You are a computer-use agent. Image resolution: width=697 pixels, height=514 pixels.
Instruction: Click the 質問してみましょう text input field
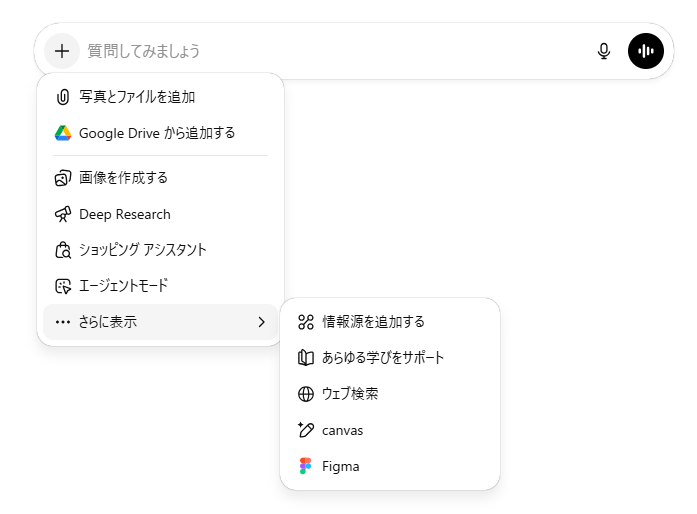tap(330, 51)
